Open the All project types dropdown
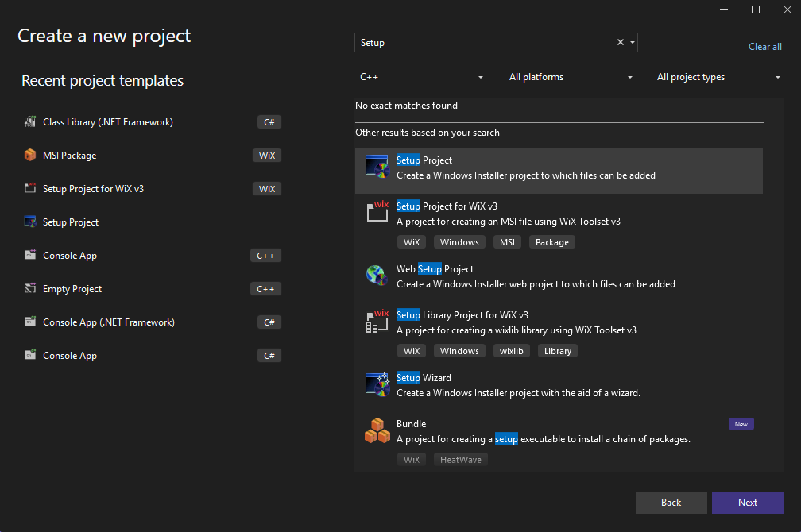Screen dimensions: 801x532 [718, 77]
